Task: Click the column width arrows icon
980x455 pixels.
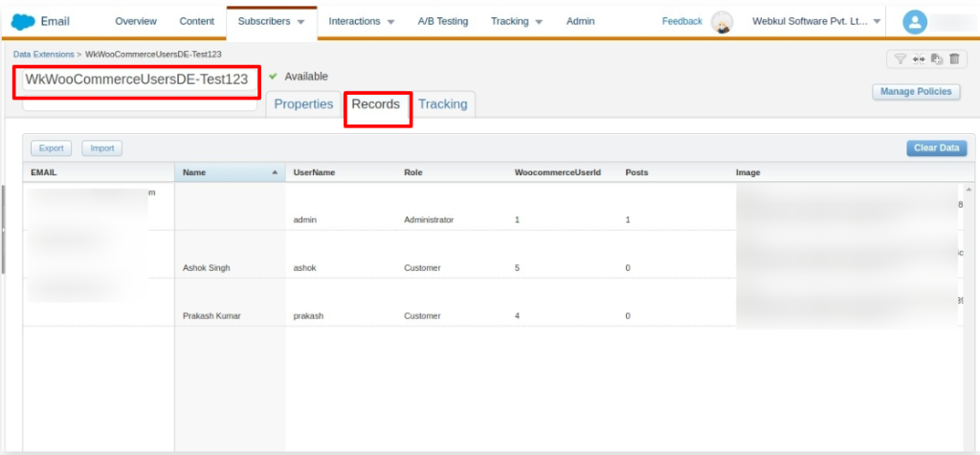Action: click(x=919, y=59)
